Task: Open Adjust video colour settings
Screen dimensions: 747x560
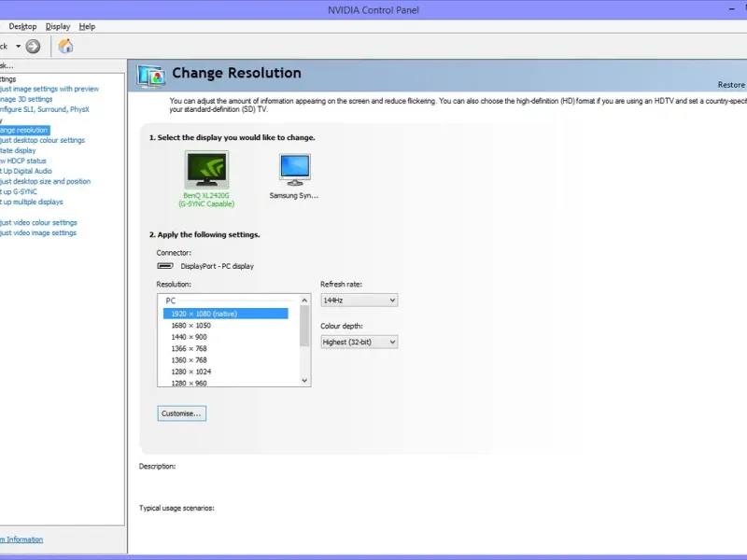Action: point(38,222)
